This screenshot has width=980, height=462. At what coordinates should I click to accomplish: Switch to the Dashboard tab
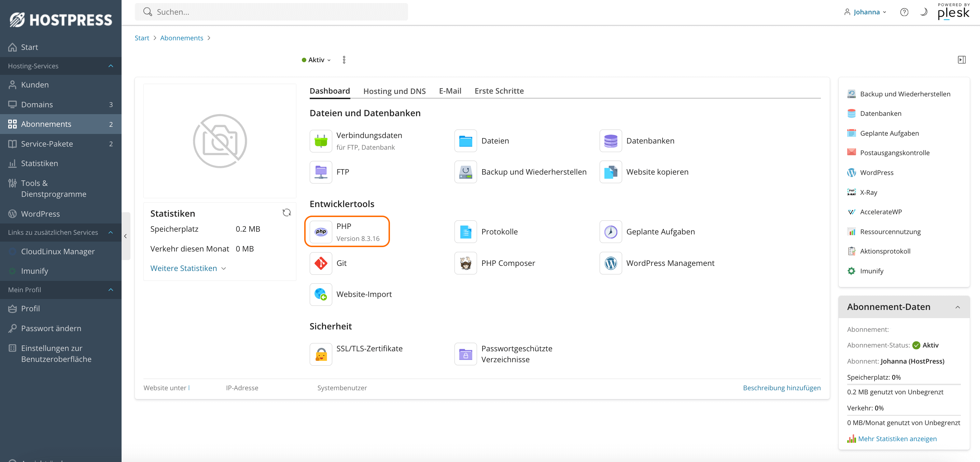click(330, 91)
